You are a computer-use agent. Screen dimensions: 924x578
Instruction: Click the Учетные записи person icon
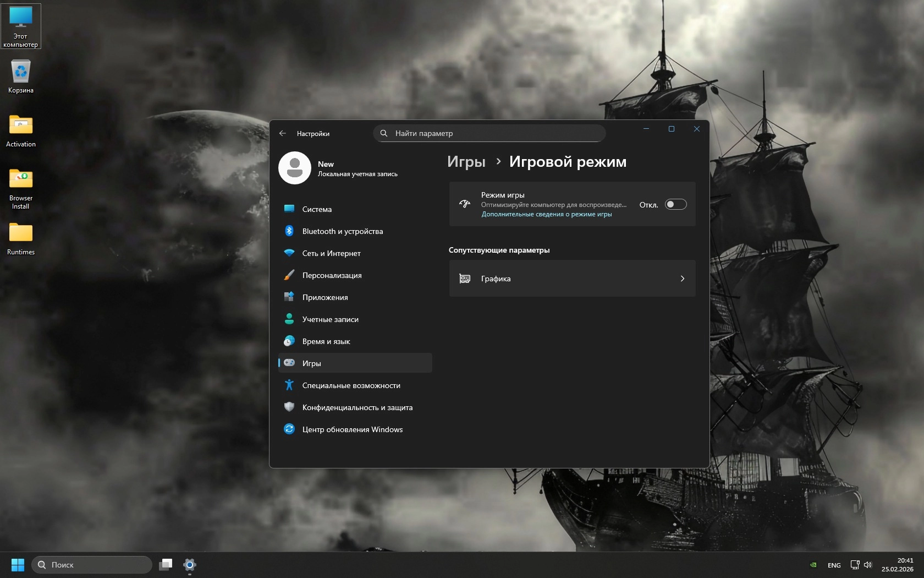pyautogui.click(x=289, y=319)
